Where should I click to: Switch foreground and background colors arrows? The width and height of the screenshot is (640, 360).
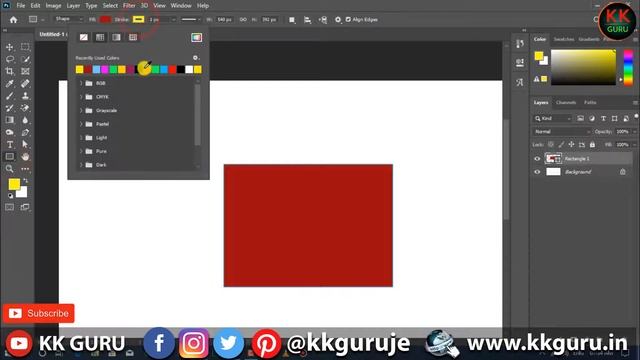[26, 180]
